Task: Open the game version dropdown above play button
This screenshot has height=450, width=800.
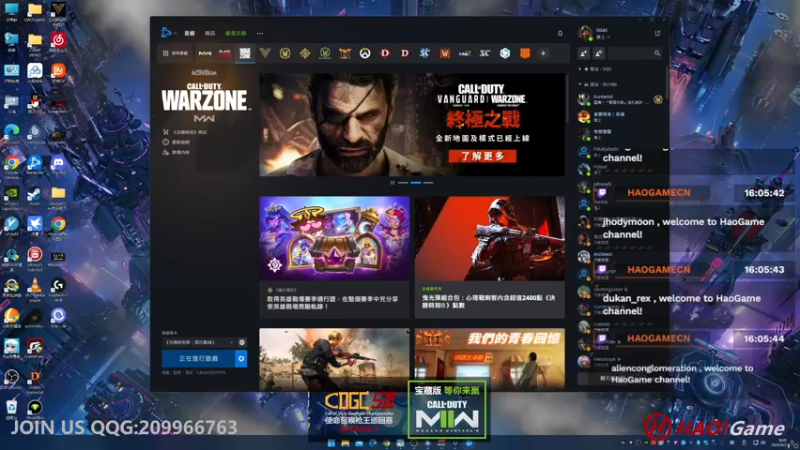Action: click(x=198, y=342)
